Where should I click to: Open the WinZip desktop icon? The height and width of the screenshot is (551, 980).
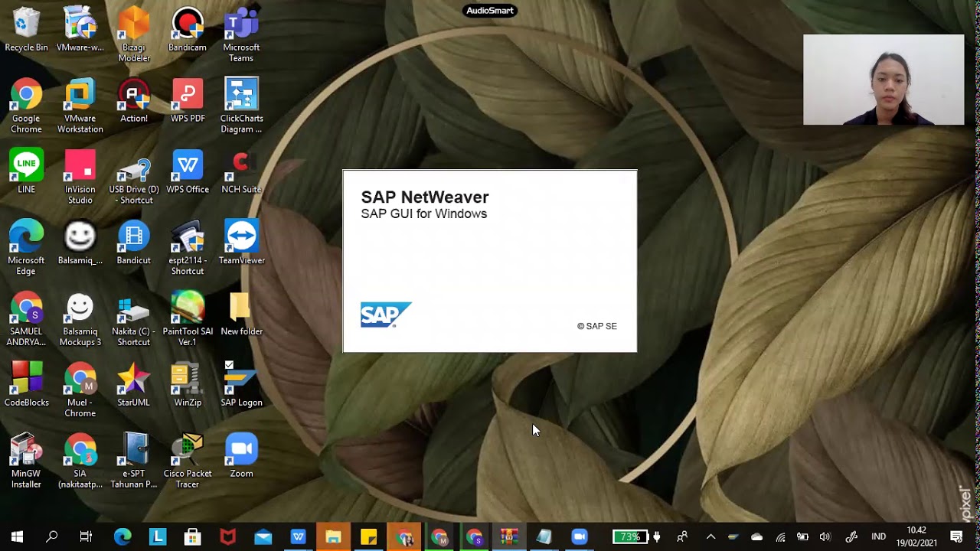pyautogui.click(x=188, y=385)
